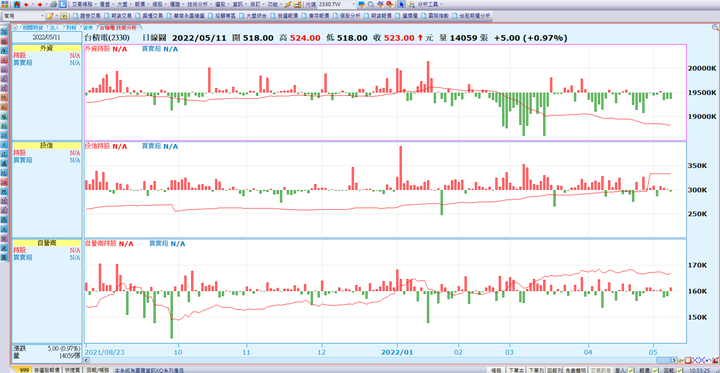Open the 期貨交易 shortcut link
Viewport: 720px width, 373px height.
117,16
